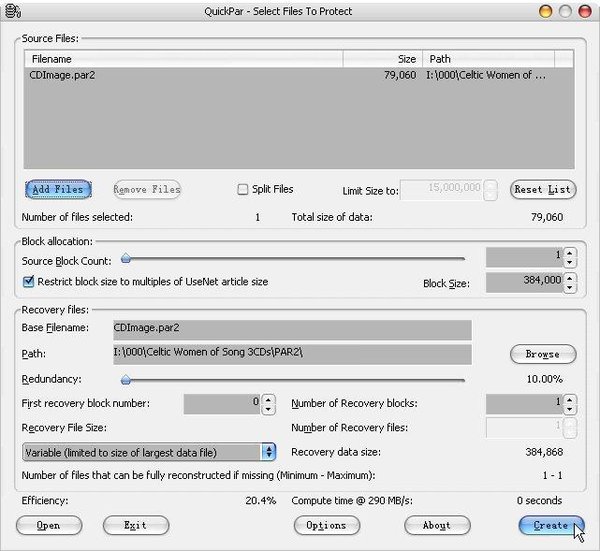Click the Base Filename input field
Image resolution: width=600 pixels, height=551 pixels.
click(x=292, y=330)
